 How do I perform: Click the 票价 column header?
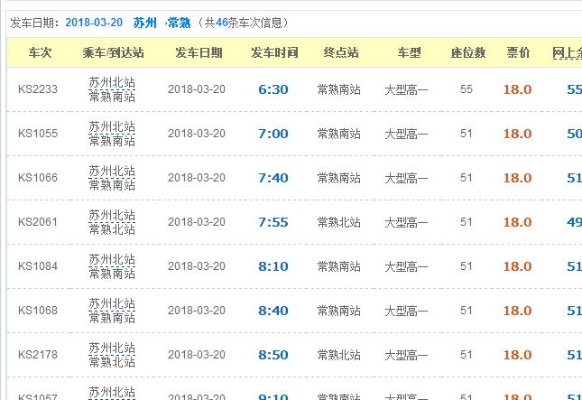pos(518,53)
